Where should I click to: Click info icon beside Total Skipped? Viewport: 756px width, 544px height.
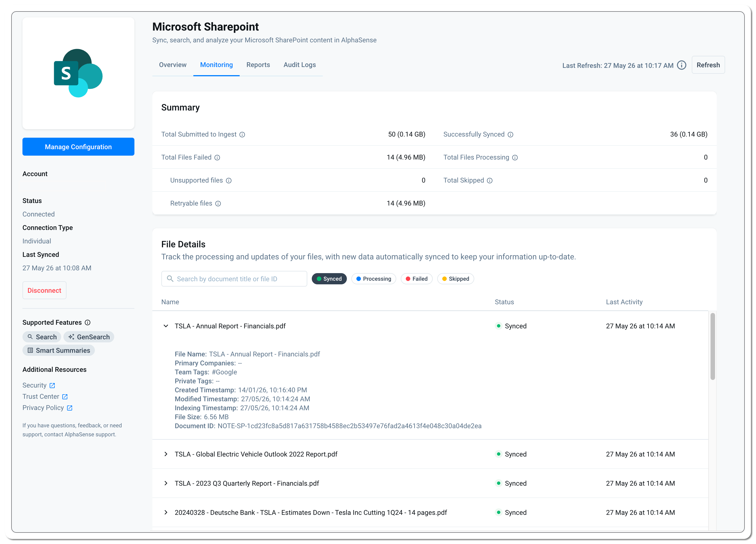coord(490,181)
